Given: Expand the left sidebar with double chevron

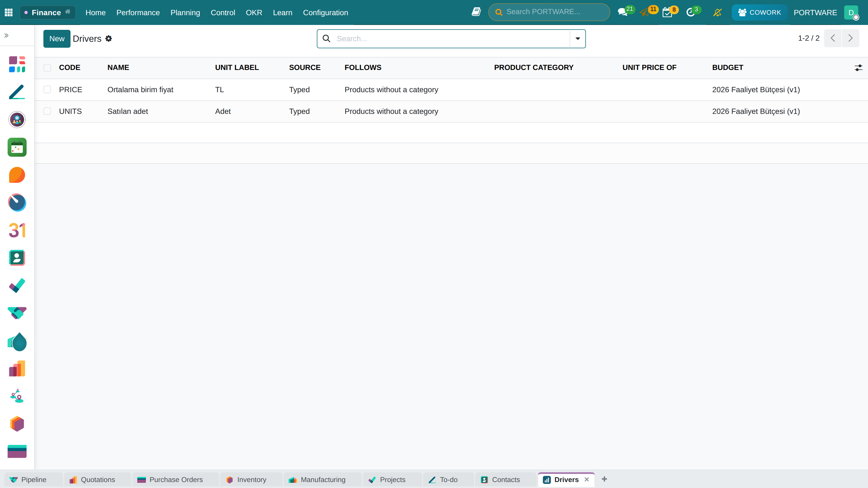Looking at the screenshot, I should 7,35.
